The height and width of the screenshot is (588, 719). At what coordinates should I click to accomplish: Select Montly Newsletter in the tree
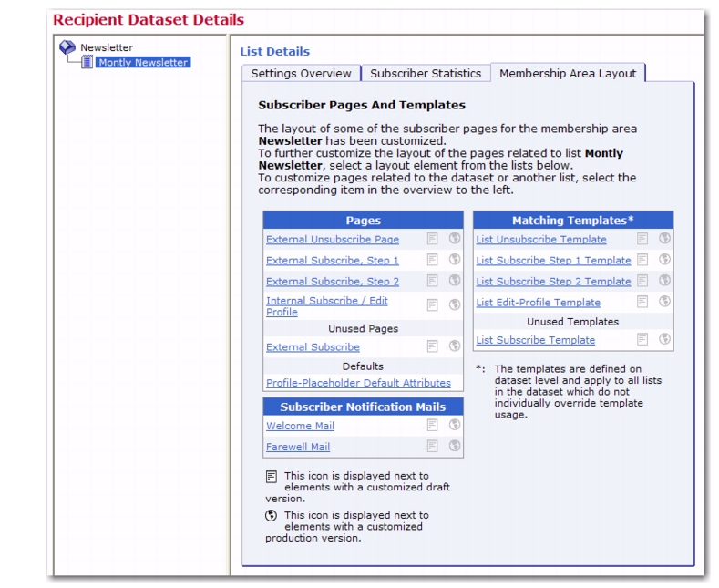click(143, 62)
